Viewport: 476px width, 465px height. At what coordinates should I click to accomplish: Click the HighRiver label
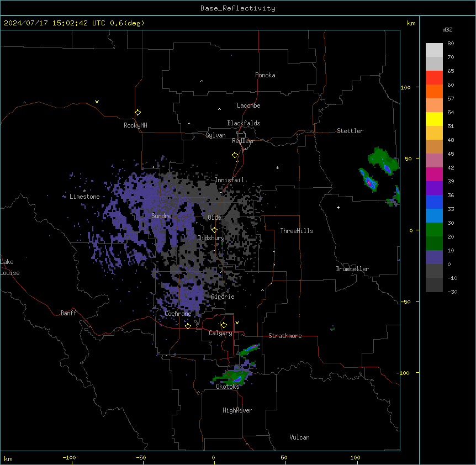tap(237, 410)
